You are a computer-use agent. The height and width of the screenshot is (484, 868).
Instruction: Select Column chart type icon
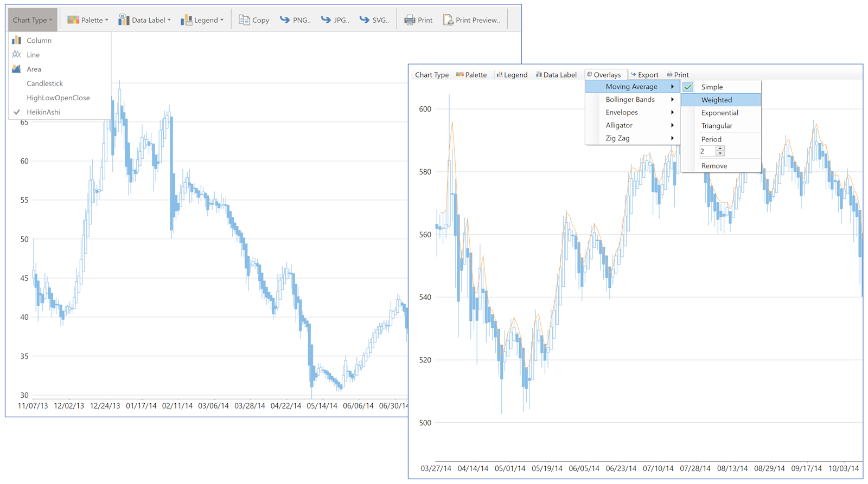(x=17, y=40)
